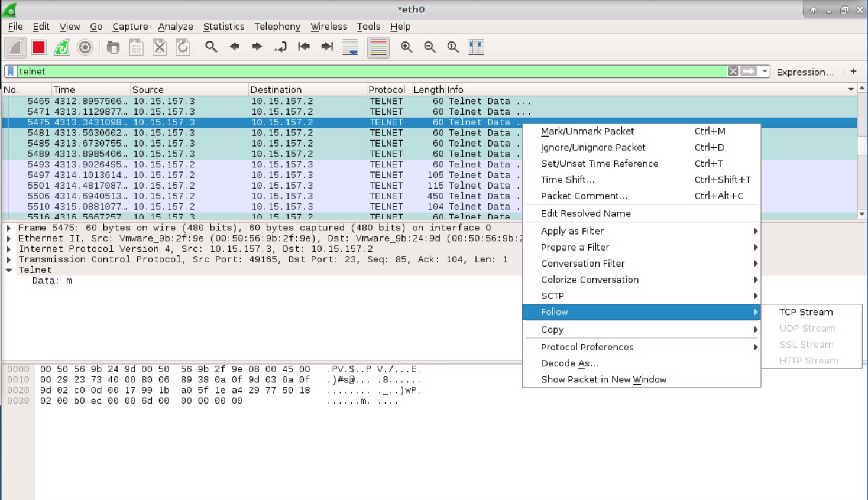
Task: Sort packets by the Source column
Action: point(189,90)
